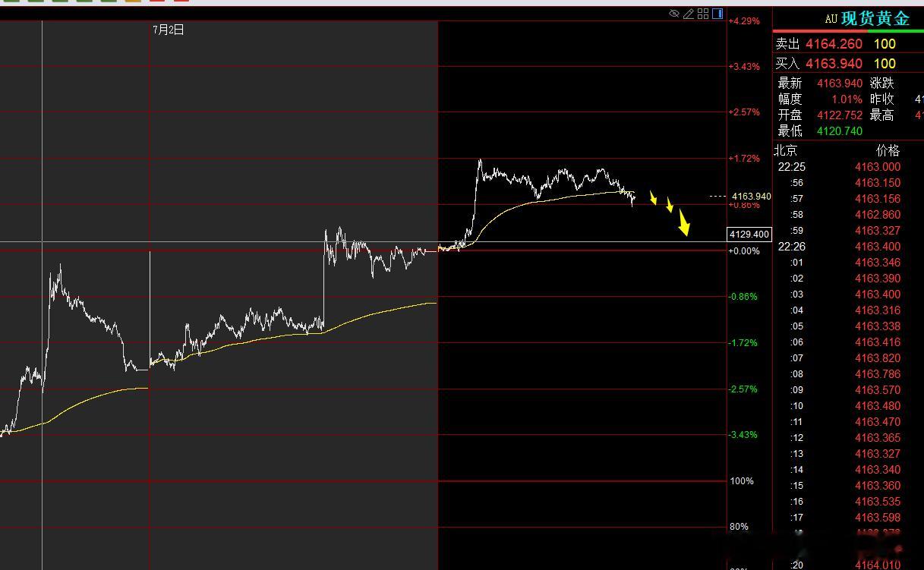This screenshot has width=924, height=570.
Task: Select tick price 4163.338
Action: (878, 326)
